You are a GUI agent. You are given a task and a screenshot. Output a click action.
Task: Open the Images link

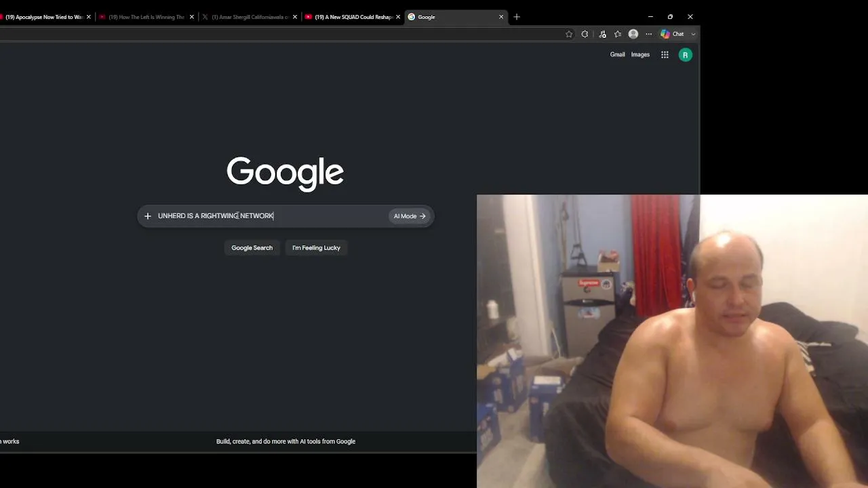point(640,55)
